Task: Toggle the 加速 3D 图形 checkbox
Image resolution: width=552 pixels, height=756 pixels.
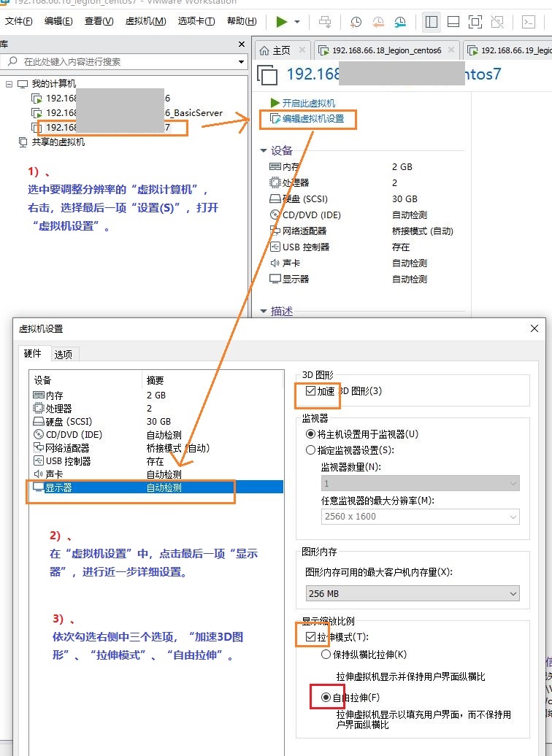Action: [x=311, y=390]
